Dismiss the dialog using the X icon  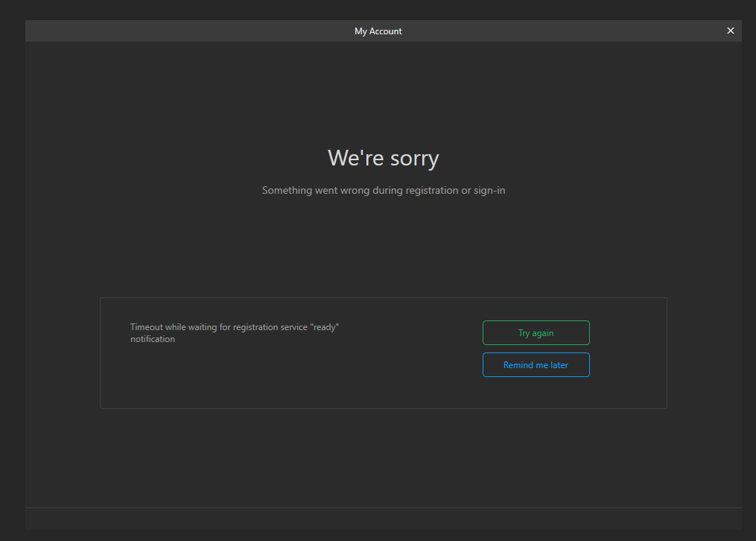pyautogui.click(x=730, y=31)
